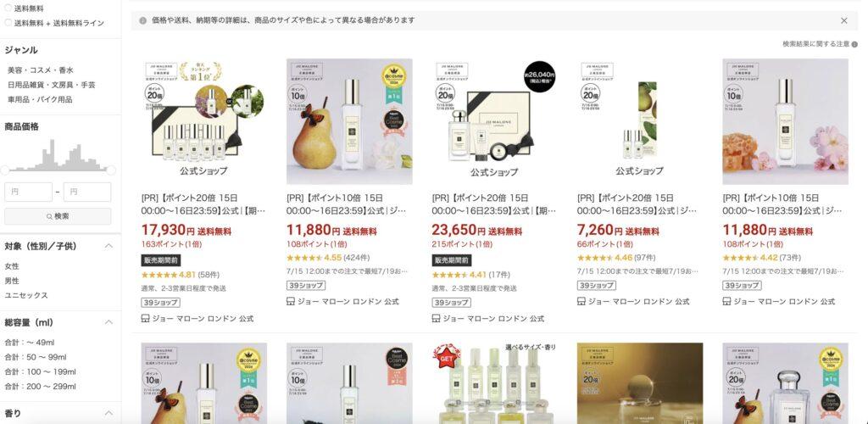Select the 送料無料 + 送料無料ライン radio option
The width and height of the screenshot is (868, 424).
(x=8, y=23)
